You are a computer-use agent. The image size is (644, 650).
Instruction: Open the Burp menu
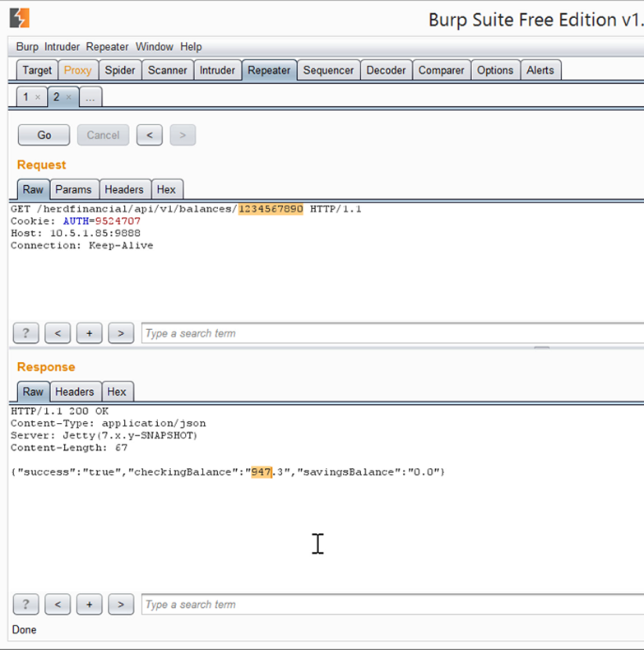pyautogui.click(x=27, y=47)
